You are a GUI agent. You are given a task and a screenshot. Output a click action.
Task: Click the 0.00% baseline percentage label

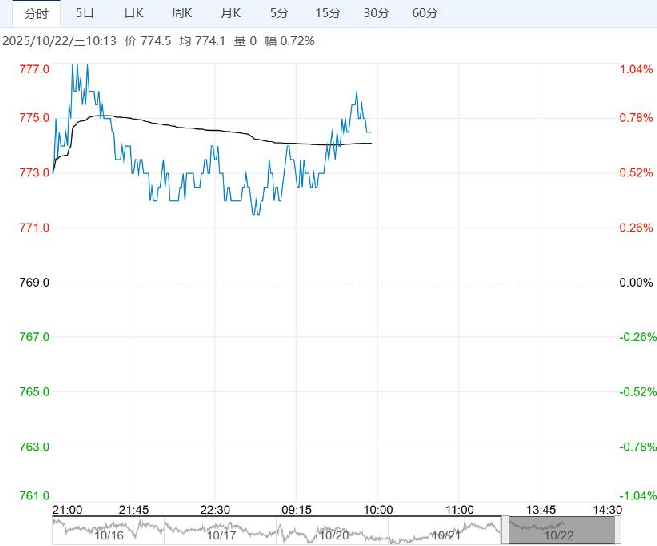click(636, 284)
